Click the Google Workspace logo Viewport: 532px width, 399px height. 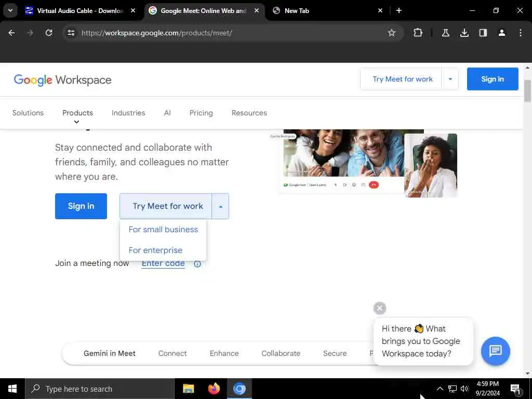(x=62, y=80)
